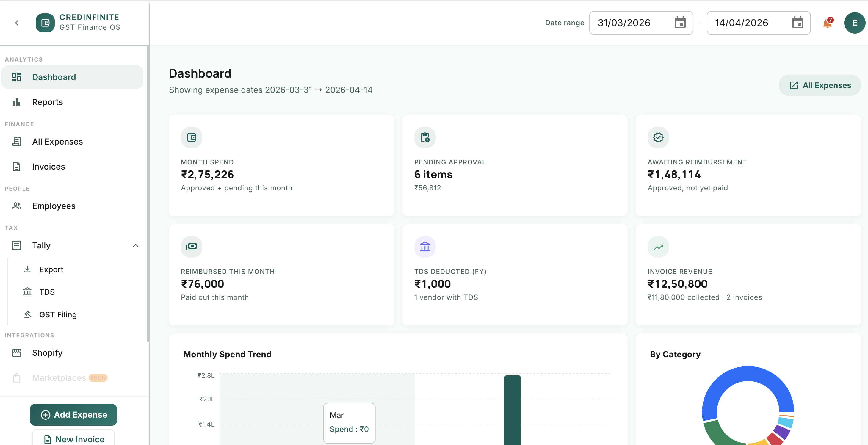Click the external-link icon in All Expenses button
This screenshot has height=445, width=868.
click(x=794, y=85)
